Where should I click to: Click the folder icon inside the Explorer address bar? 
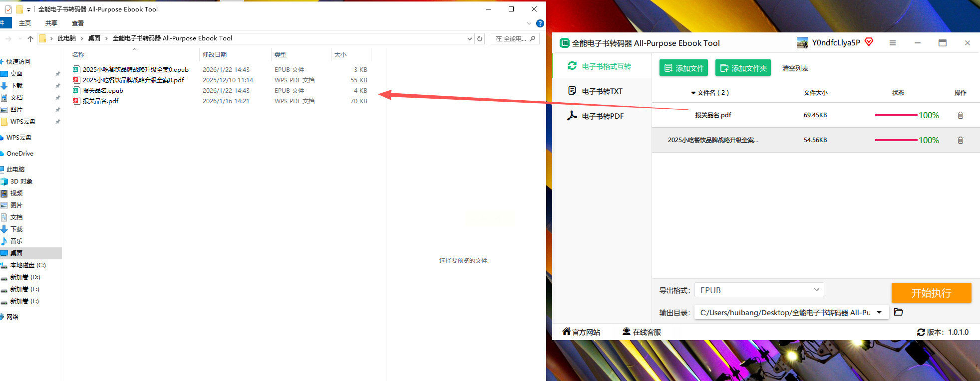click(43, 38)
